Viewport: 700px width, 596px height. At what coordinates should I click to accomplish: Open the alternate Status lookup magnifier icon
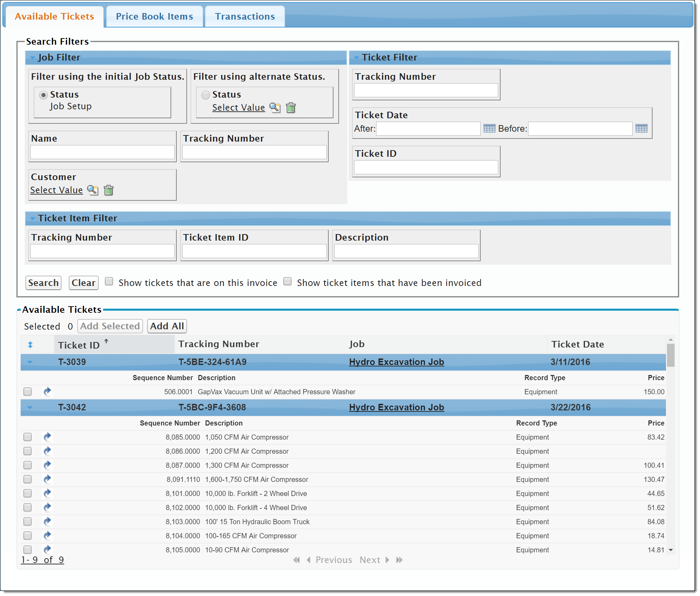275,108
